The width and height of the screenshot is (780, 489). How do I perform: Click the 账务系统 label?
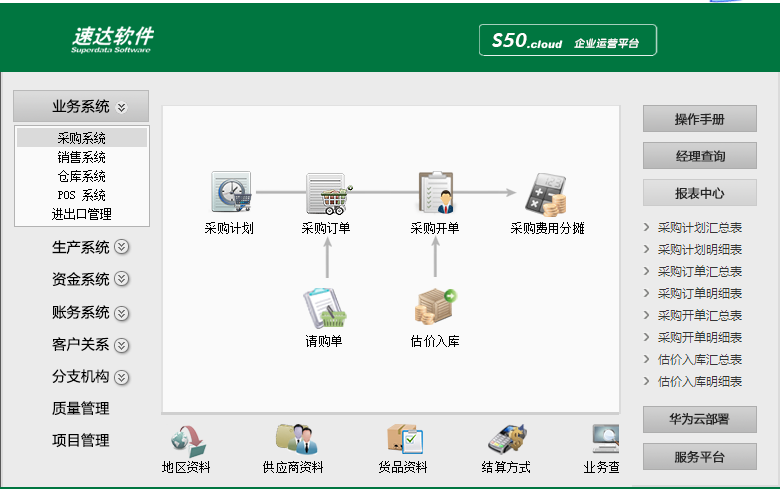pyautogui.click(x=81, y=312)
